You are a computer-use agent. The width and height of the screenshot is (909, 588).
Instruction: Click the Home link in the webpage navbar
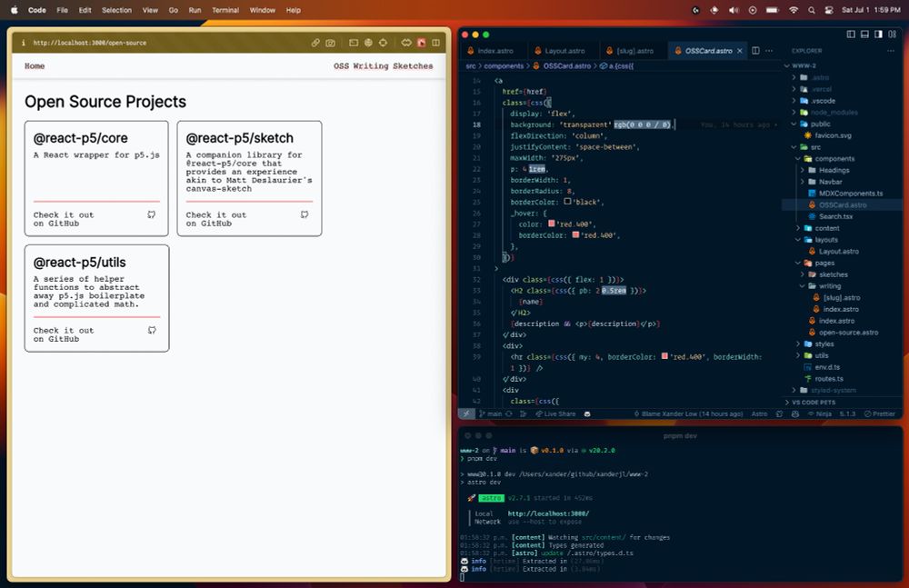[x=35, y=66]
